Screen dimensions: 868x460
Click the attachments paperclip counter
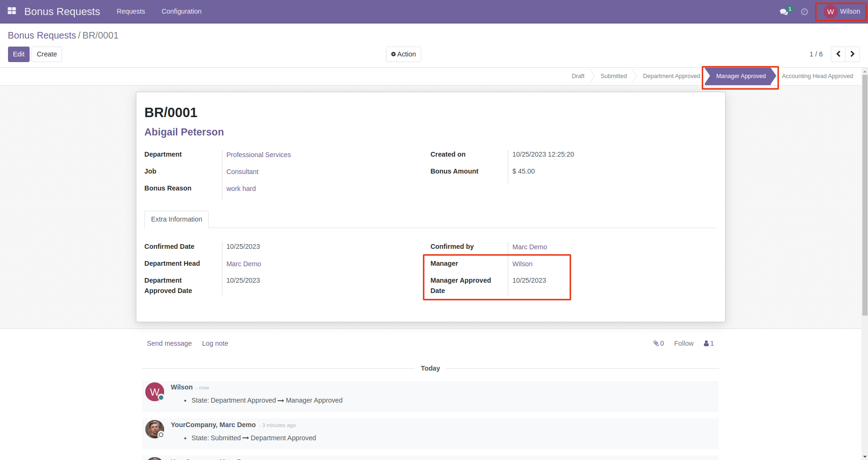tap(658, 343)
